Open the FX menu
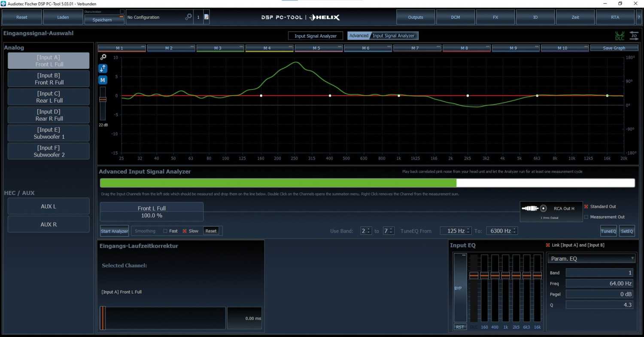Screen dimensions: 644x337 point(495,17)
